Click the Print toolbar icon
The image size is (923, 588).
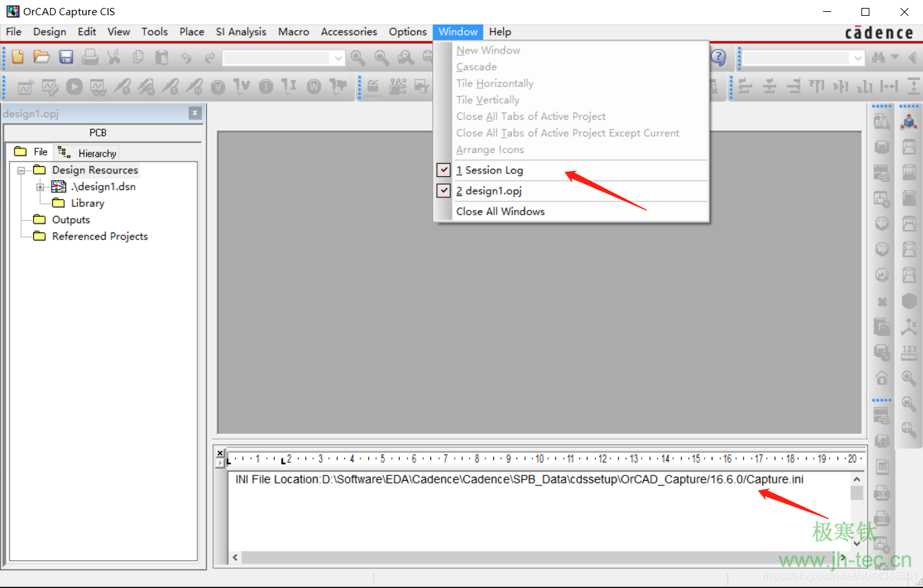(90, 58)
